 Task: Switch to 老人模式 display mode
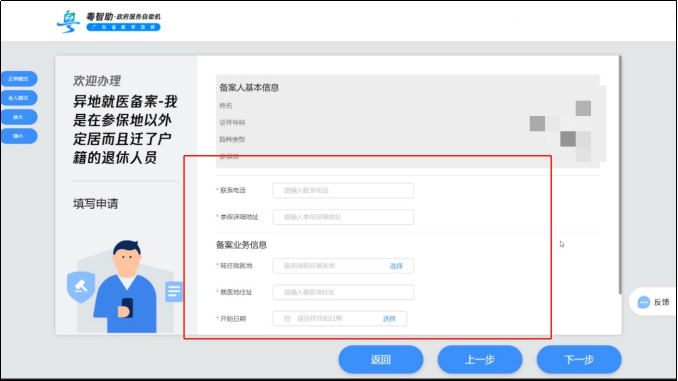19,98
